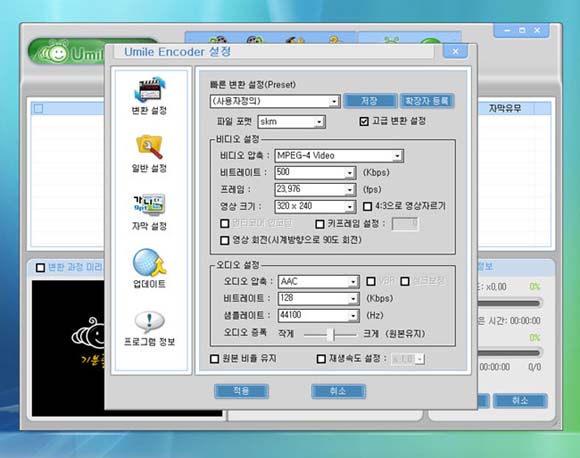The width and height of the screenshot is (580, 458).
Task: Open the 변환 설정 conversion settings section
Action: [x=149, y=96]
